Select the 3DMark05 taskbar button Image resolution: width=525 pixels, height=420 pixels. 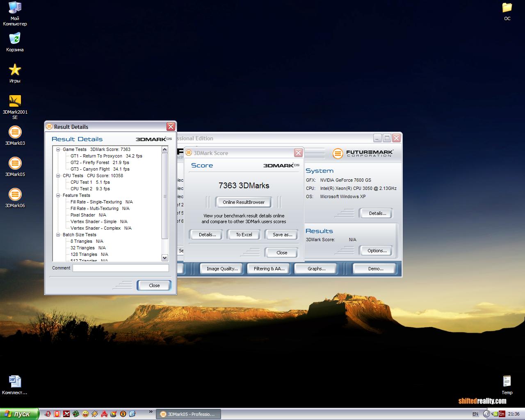click(188, 414)
